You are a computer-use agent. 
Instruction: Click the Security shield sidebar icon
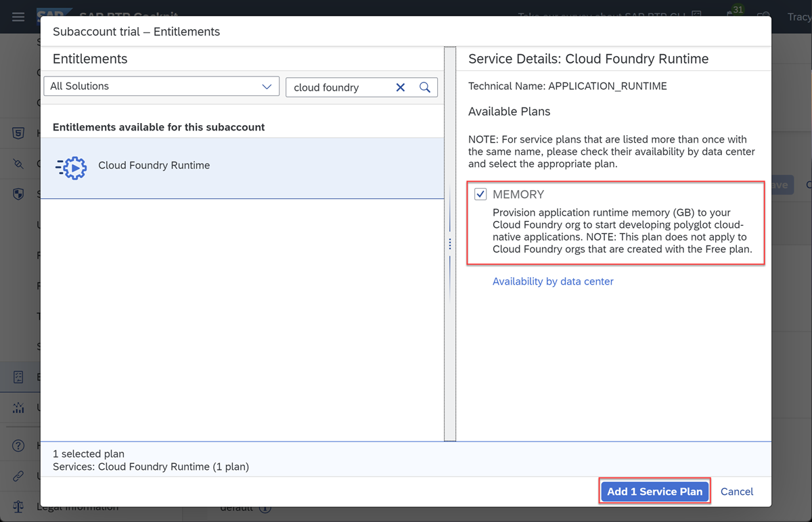18,195
